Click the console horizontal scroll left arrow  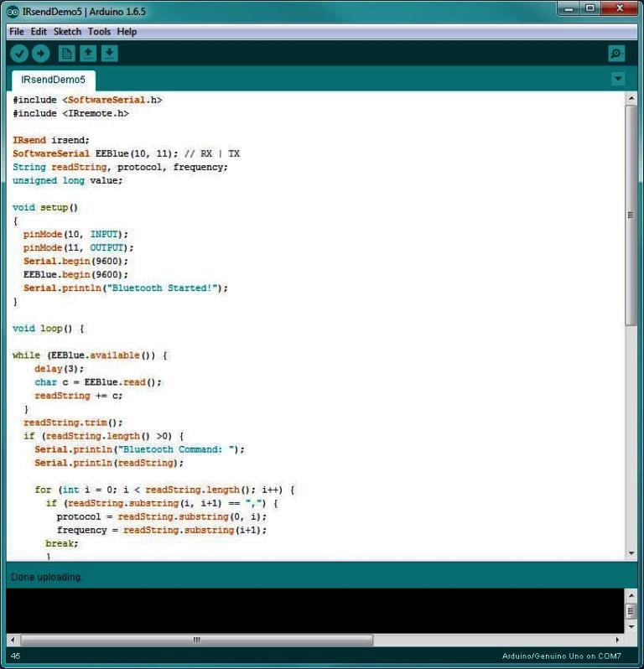tap(13, 640)
